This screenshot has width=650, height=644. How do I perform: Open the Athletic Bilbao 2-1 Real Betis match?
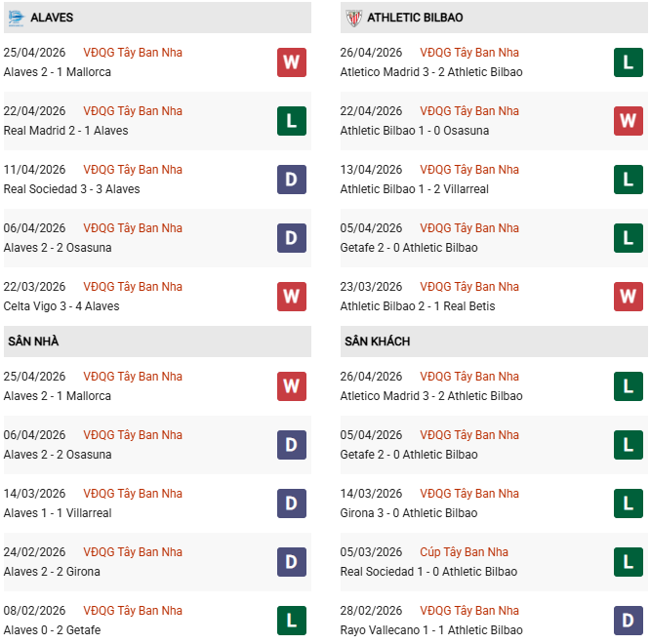tap(418, 306)
